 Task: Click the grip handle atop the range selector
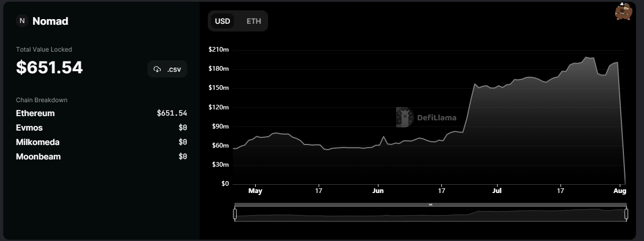(431, 205)
